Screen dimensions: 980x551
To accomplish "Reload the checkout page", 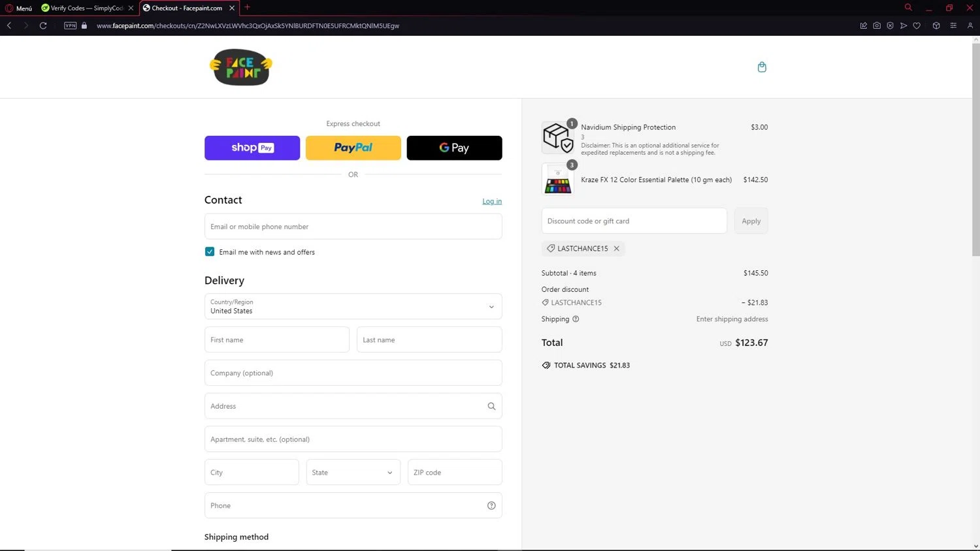I will click(x=43, y=25).
